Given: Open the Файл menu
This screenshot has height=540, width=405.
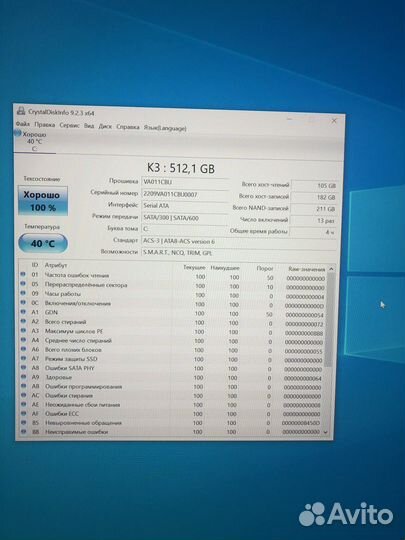Looking at the screenshot, I should click(x=23, y=123).
